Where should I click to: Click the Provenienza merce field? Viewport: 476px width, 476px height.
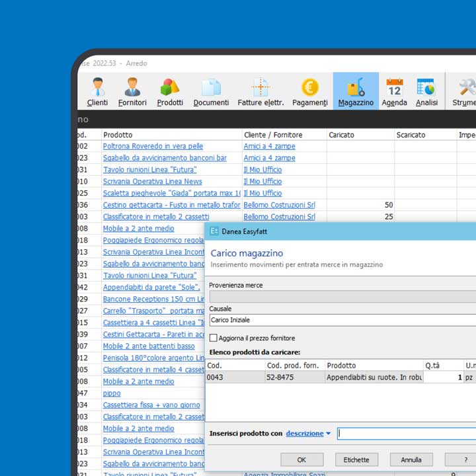tap(342, 296)
